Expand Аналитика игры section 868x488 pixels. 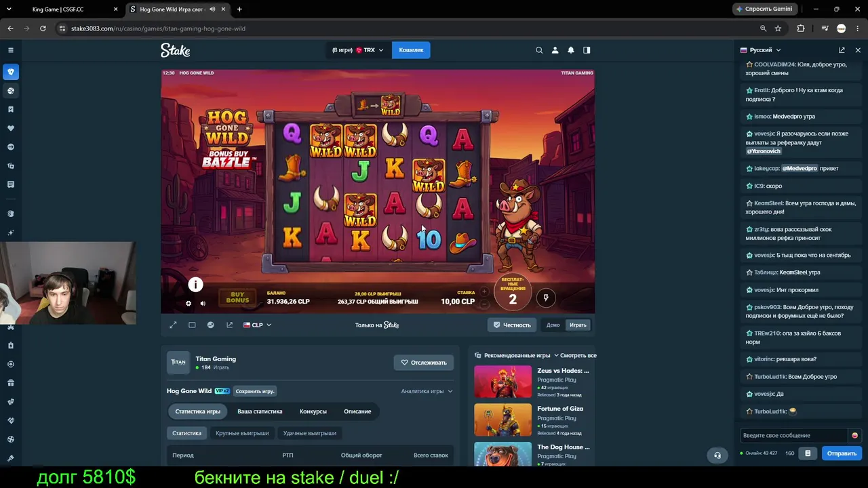click(x=427, y=391)
